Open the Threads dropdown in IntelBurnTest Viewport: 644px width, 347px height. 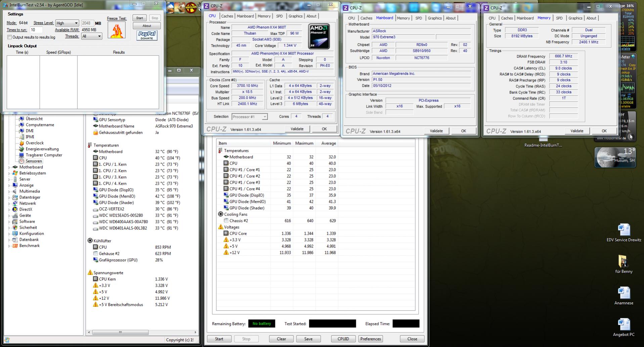(x=91, y=36)
